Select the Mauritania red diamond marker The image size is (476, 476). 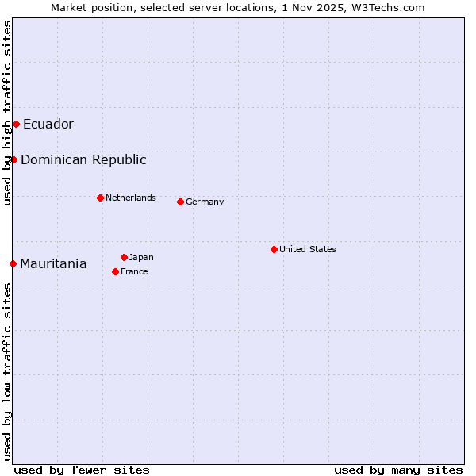coord(13,263)
